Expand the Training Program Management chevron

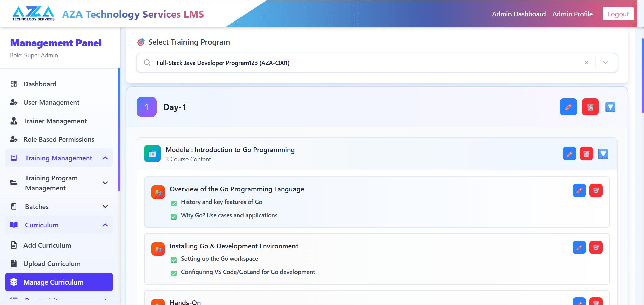(105, 183)
